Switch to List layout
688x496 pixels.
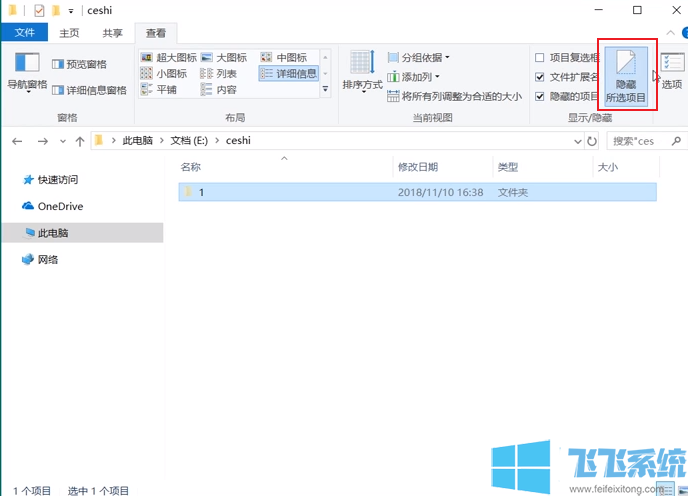pyautogui.click(x=219, y=74)
